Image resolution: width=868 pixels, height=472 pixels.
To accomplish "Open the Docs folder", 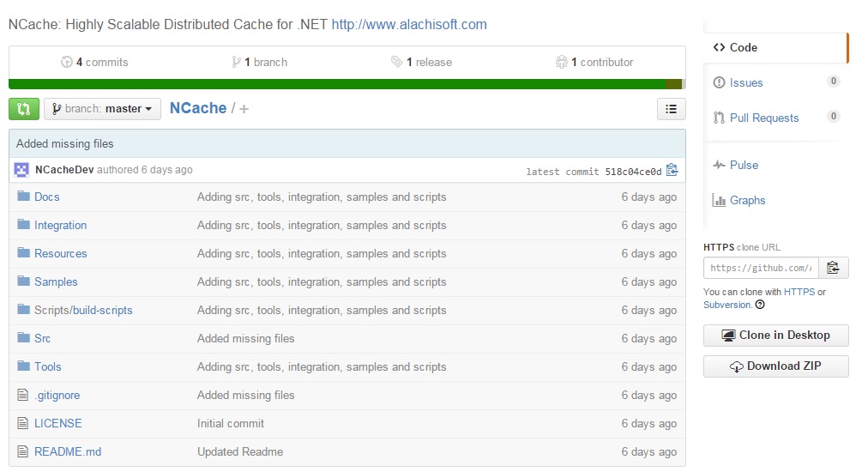I will (x=47, y=197).
